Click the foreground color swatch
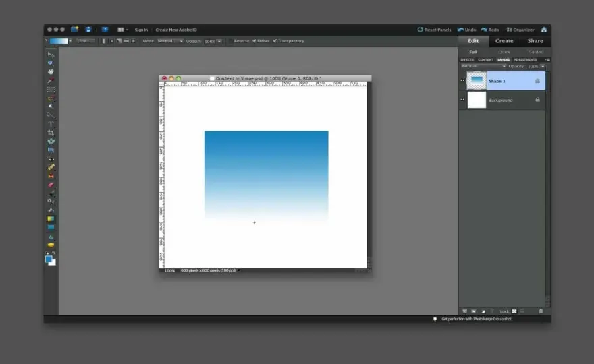Viewport: 594px width, 364px height. click(49, 259)
